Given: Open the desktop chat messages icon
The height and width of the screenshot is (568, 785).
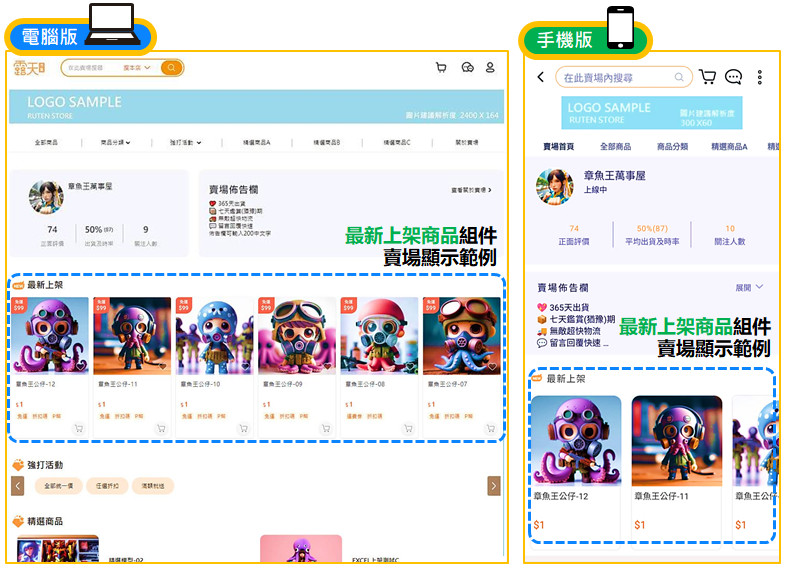Looking at the screenshot, I should pyautogui.click(x=467, y=68).
